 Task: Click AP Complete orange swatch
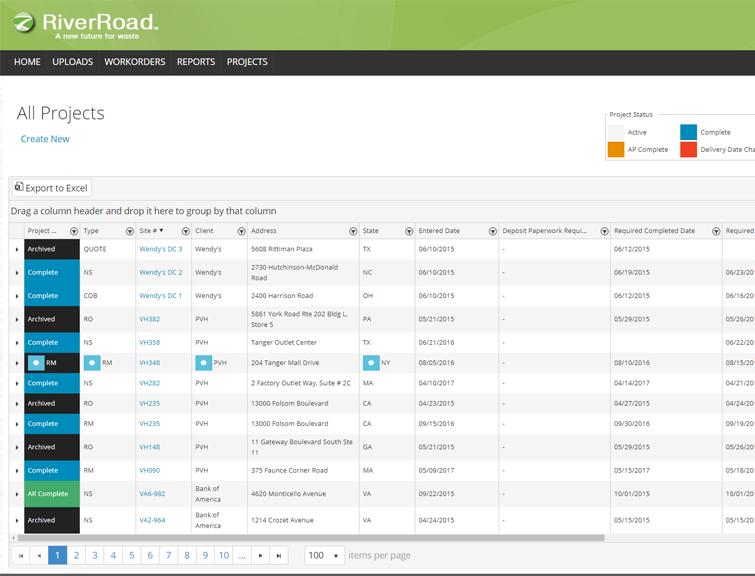[x=616, y=149]
